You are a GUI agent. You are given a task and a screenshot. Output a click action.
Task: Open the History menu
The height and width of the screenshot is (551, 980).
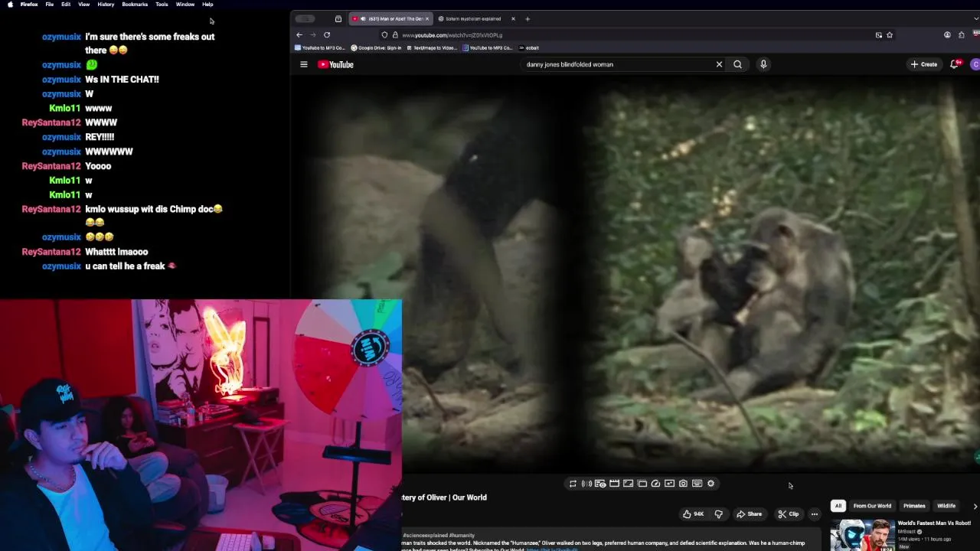pyautogui.click(x=106, y=5)
